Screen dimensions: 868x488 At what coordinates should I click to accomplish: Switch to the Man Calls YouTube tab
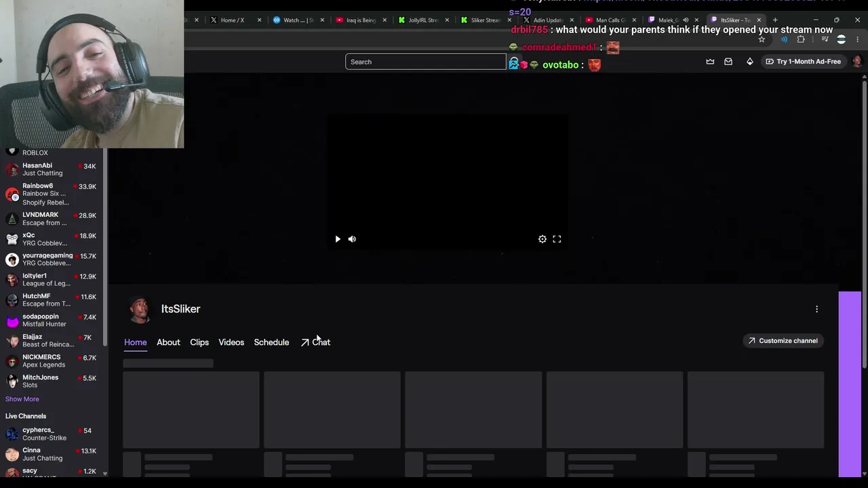pos(610,20)
